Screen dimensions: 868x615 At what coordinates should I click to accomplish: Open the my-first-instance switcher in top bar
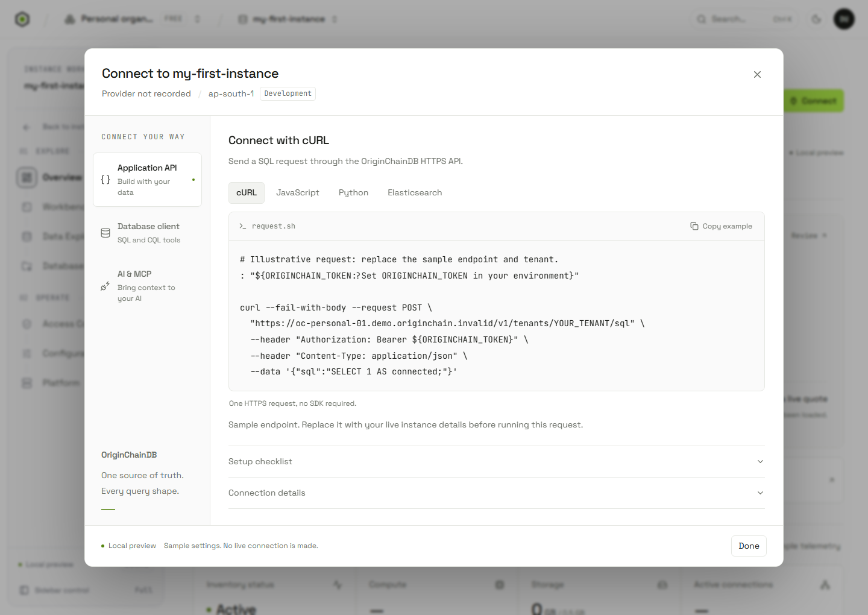(288, 19)
